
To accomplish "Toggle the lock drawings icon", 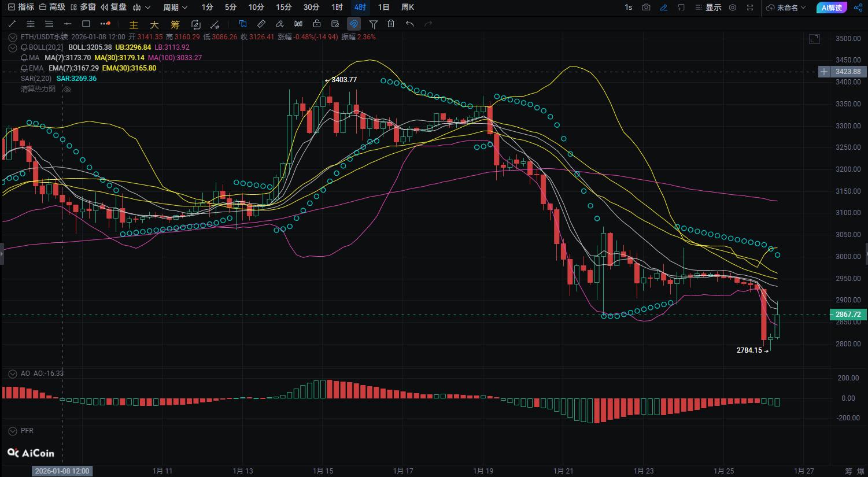I will point(316,24).
